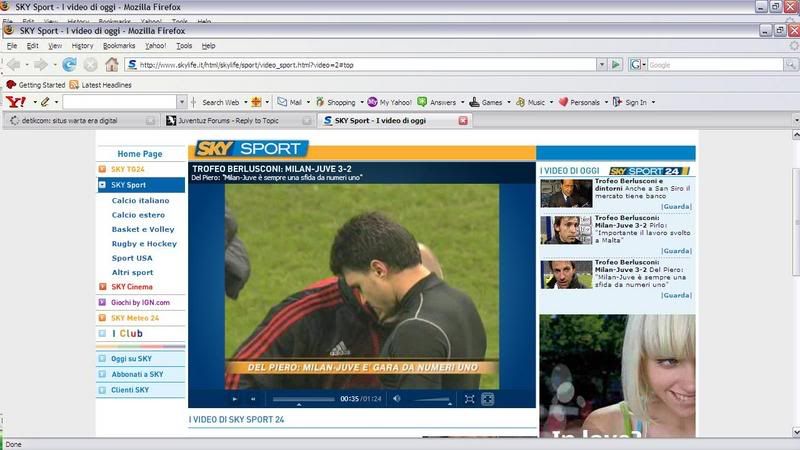Screen dimensions: 800x450
Task: Switch to Juventuz Forums tab
Action: pyautogui.click(x=238, y=120)
